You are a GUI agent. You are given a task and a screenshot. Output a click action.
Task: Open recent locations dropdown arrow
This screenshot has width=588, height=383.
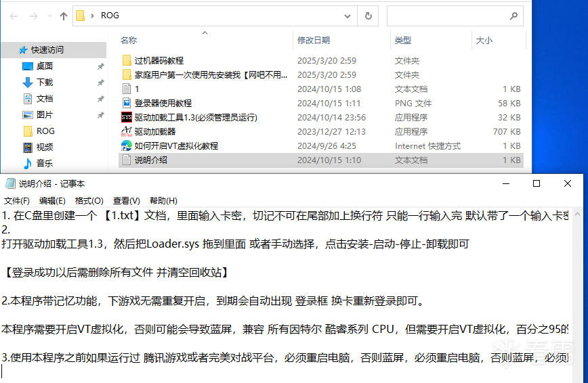point(49,16)
